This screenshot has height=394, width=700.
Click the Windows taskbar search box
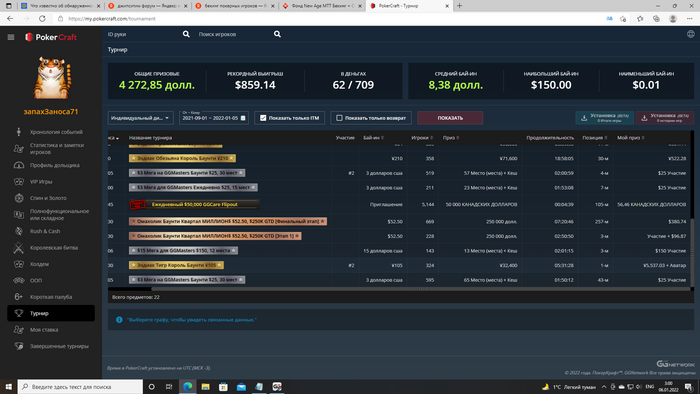(x=80, y=386)
